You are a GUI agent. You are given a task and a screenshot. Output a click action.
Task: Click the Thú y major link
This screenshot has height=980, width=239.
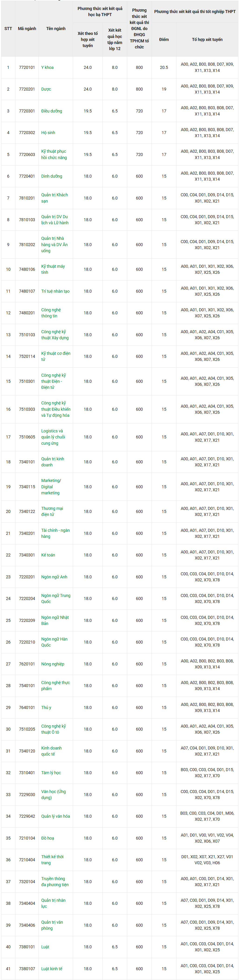[46, 708]
